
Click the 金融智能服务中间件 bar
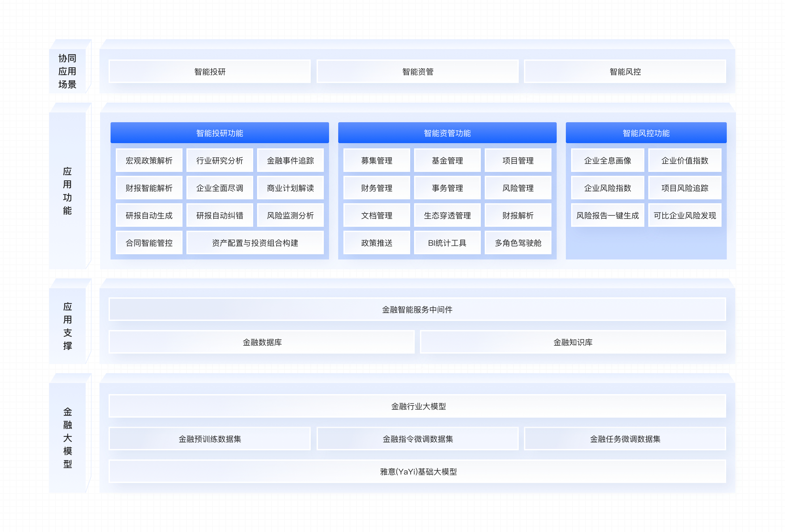(417, 309)
